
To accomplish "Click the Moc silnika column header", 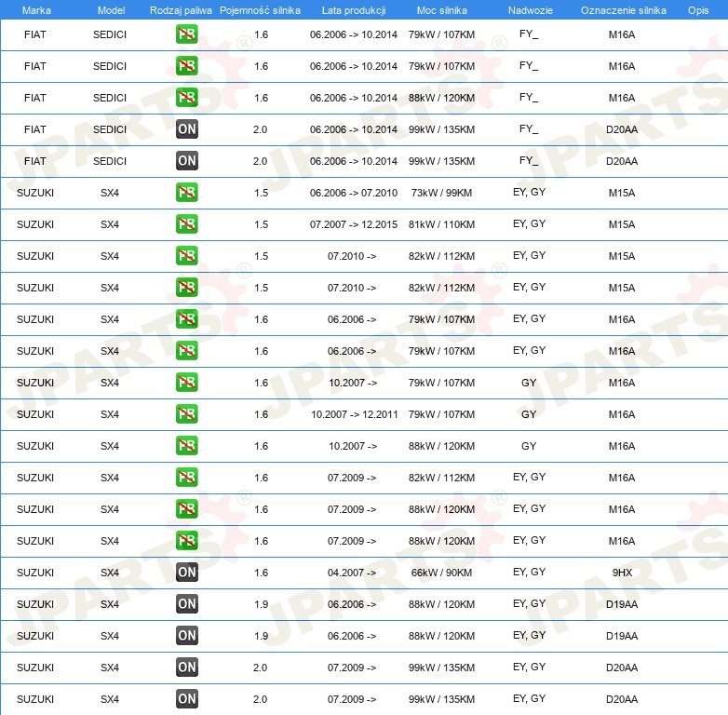I will click(442, 10).
